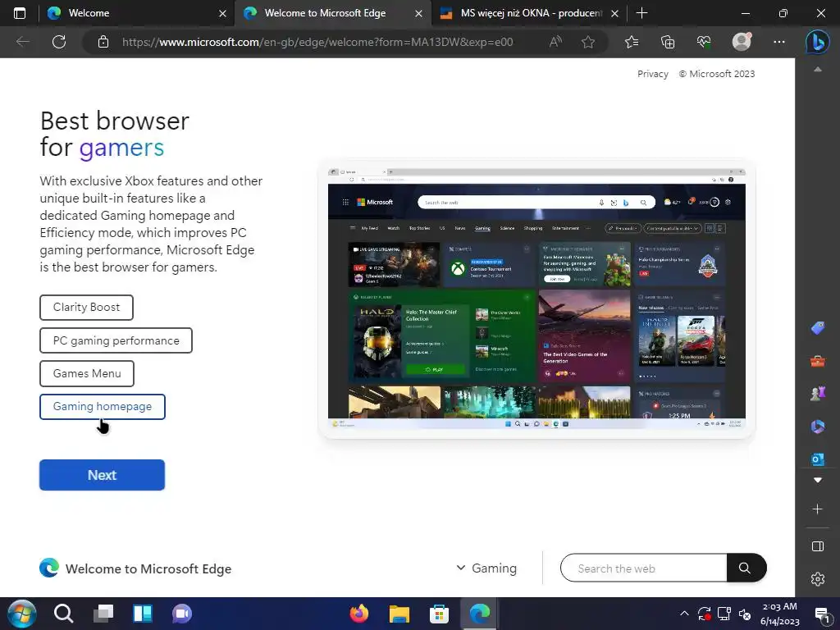
Task: Focus the Search the web input field
Action: pos(643,568)
